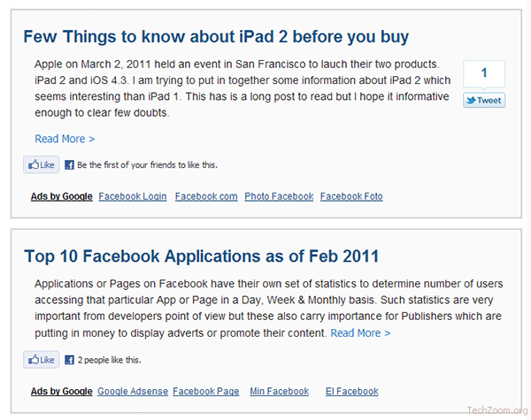Image resolution: width=531 pixels, height=420 pixels.
Task: Open 'Few Things to know about iPad 2' title
Action: (216, 36)
